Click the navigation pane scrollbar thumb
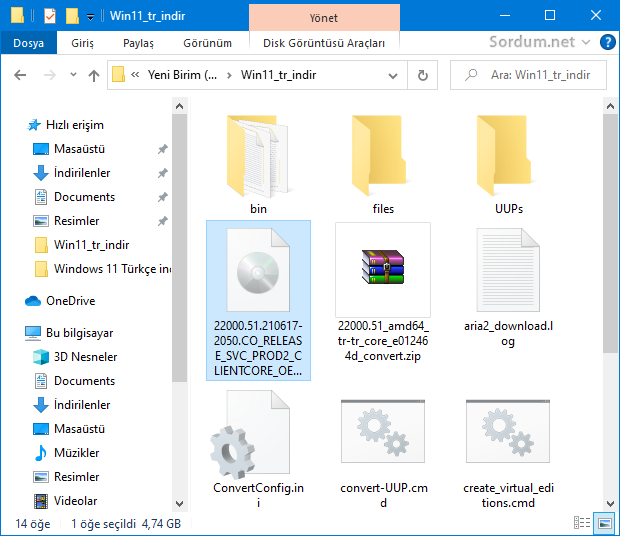The width and height of the screenshot is (620, 536). tap(179, 248)
